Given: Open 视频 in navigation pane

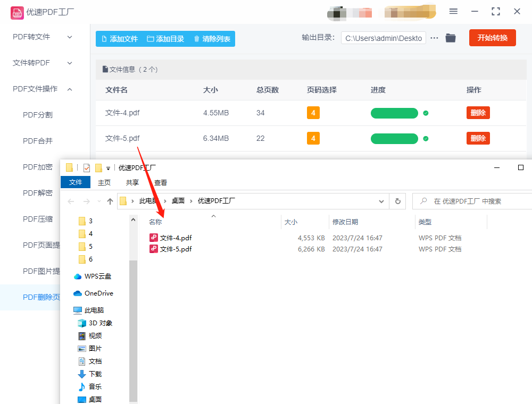Looking at the screenshot, I should (x=90, y=336).
